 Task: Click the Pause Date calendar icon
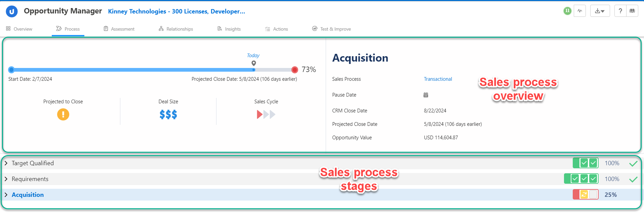pos(426,95)
